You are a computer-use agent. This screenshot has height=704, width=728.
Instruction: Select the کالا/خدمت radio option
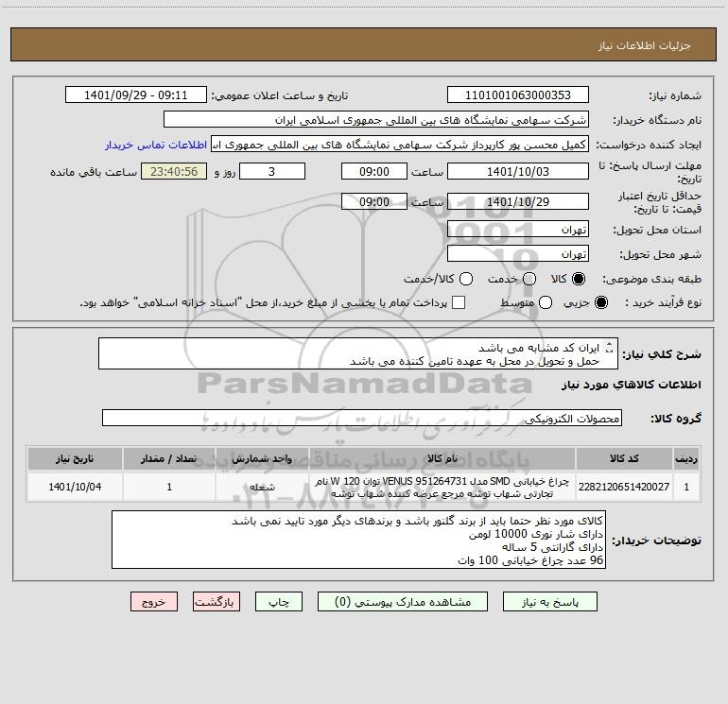tap(466, 279)
